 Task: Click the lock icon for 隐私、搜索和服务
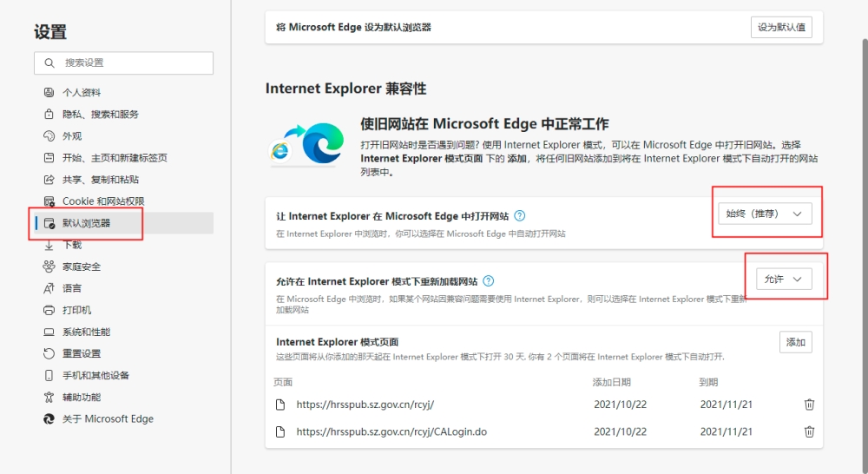click(x=49, y=114)
